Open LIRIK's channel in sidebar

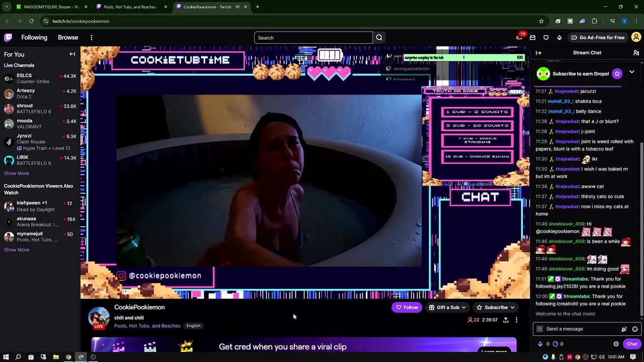40,160
